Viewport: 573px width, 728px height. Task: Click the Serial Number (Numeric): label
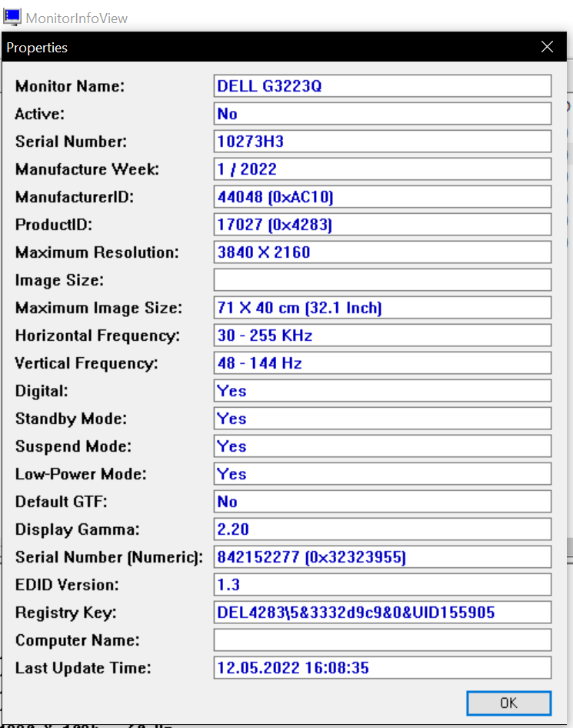[109, 557]
